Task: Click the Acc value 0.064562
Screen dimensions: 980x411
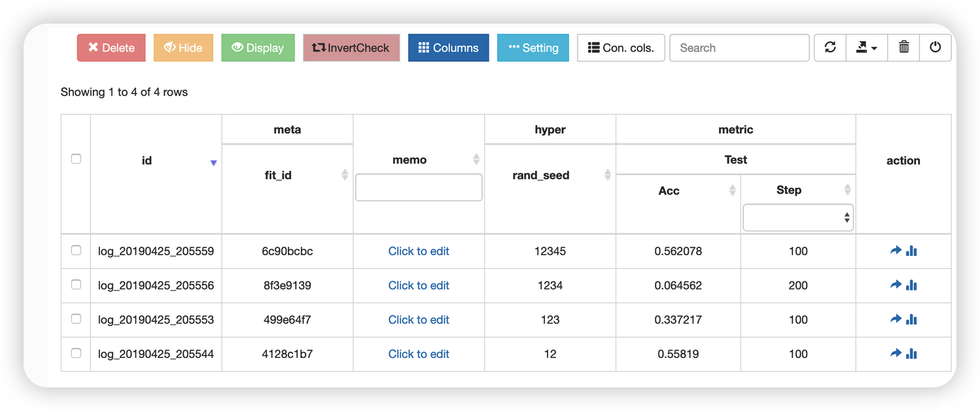Action: tap(678, 285)
